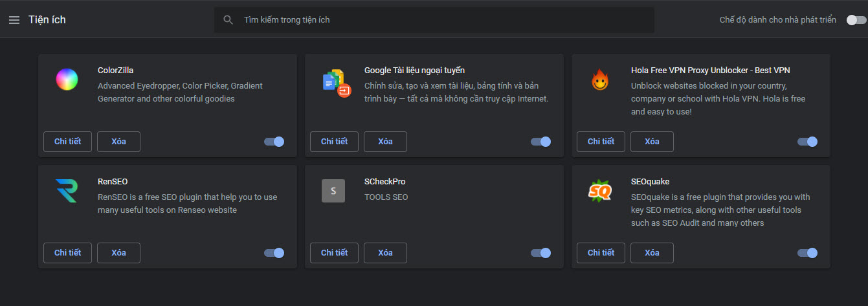Click the Tiện ích page title
The height and width of the screenshot is (306, 868).
[x=47, y=20]
